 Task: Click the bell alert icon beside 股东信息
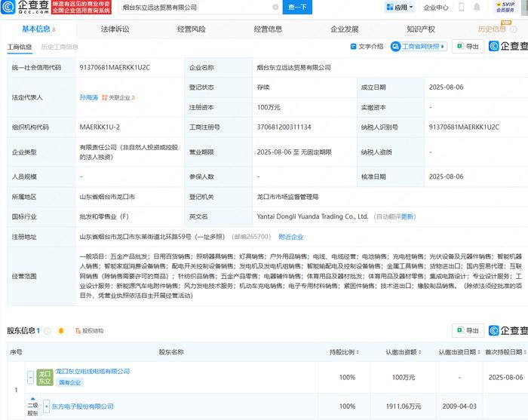pyautogui.click(x=61, y=331)
